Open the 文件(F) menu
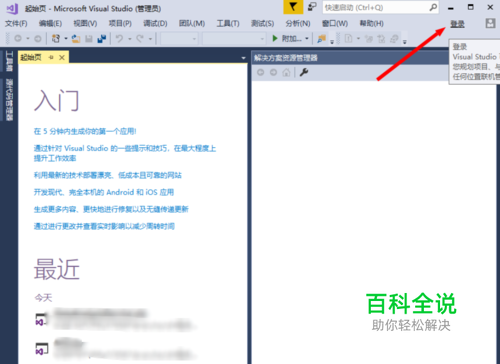500x364 pixels. point(16,23)
